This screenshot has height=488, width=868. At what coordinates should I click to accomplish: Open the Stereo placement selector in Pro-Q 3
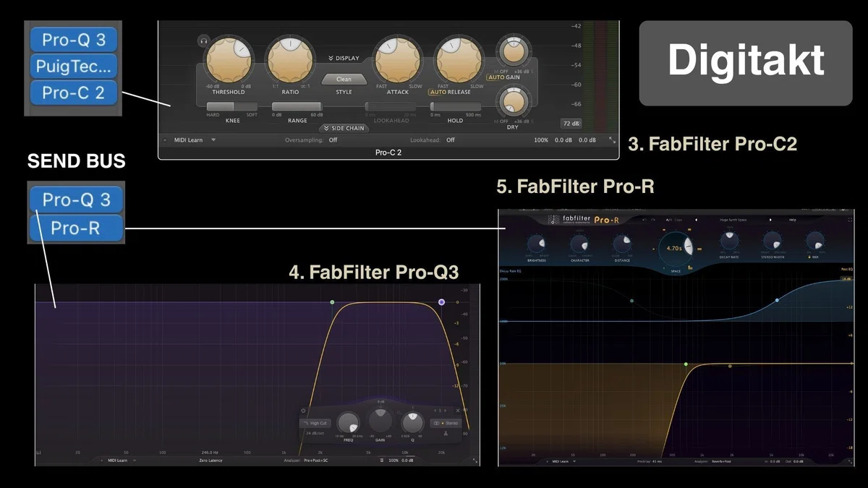tap(446, 423)
